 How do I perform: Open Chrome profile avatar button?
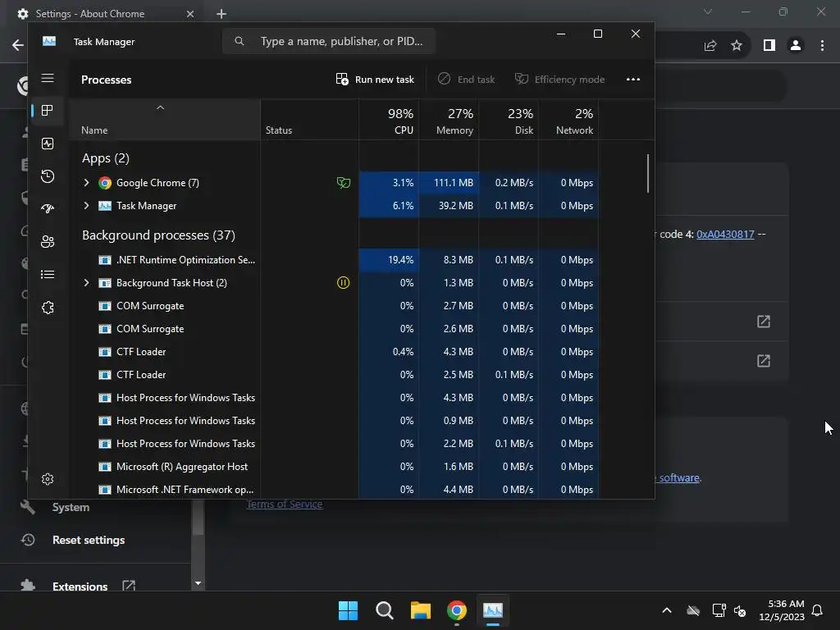[796, 46]
